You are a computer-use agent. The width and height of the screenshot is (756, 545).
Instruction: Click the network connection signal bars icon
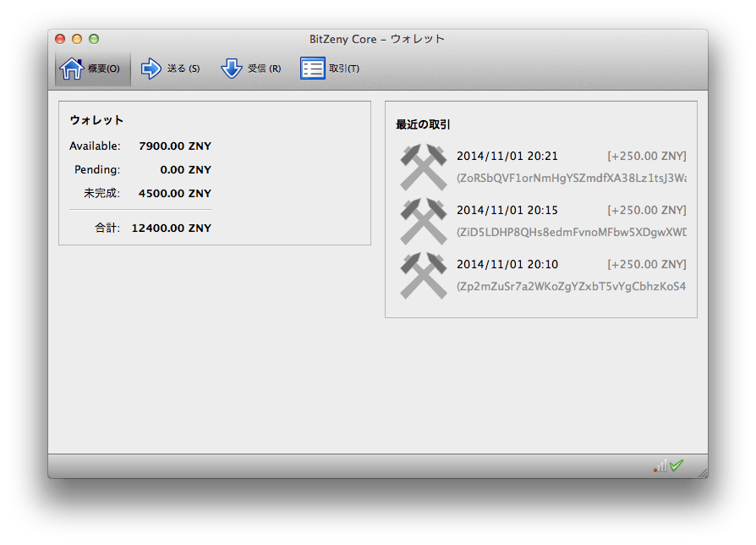[x=660, y=465]
